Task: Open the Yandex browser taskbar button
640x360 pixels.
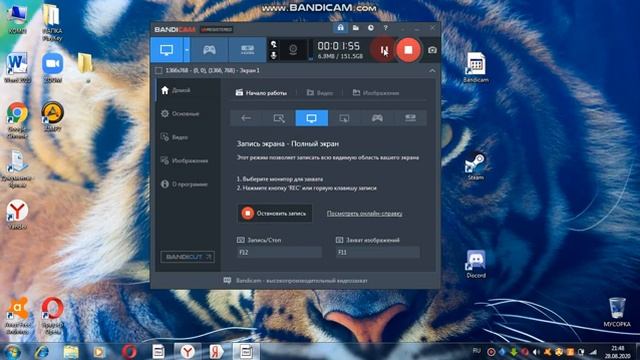Action: point(187,351)
